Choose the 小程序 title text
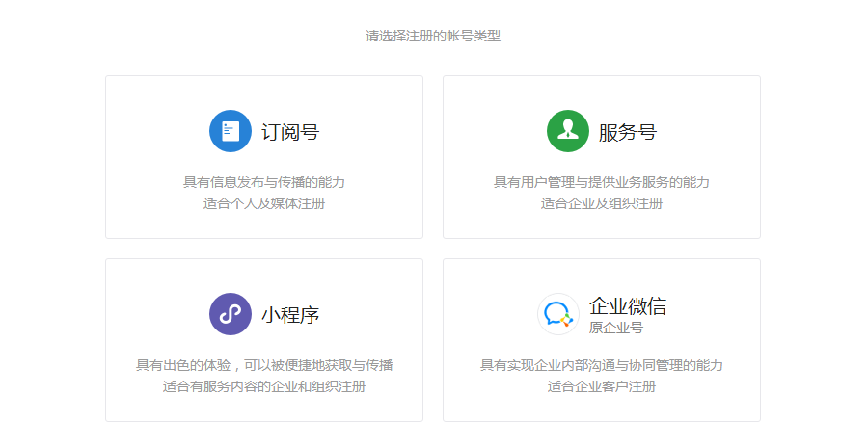The height and width of the screenshot is (448, 868). click(290, 315)
